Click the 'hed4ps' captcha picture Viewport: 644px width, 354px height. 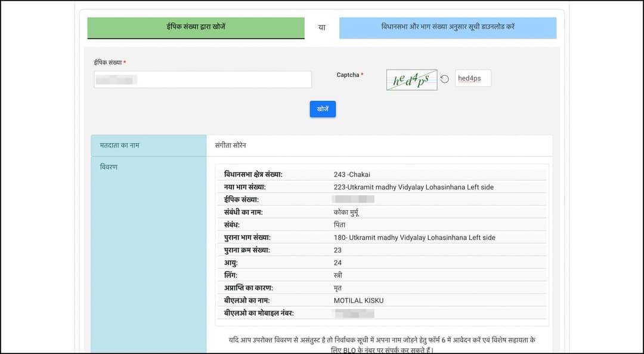pos(411,79)
